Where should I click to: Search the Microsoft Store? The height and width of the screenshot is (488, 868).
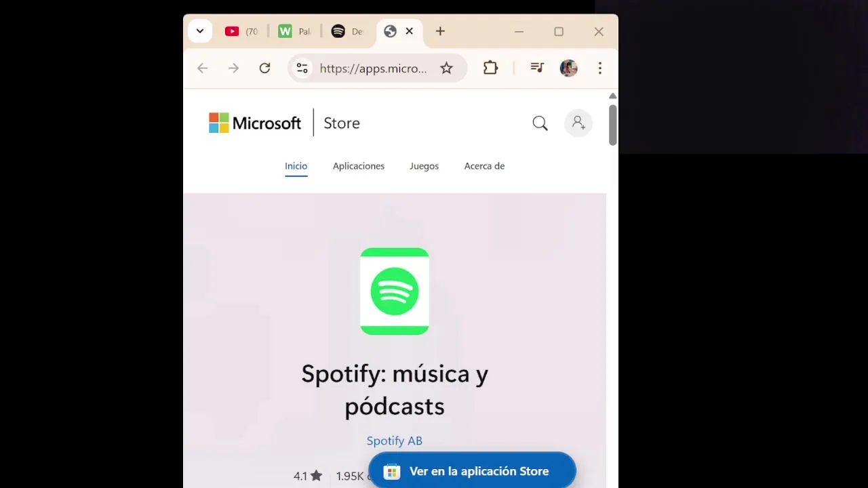point(540,123)
